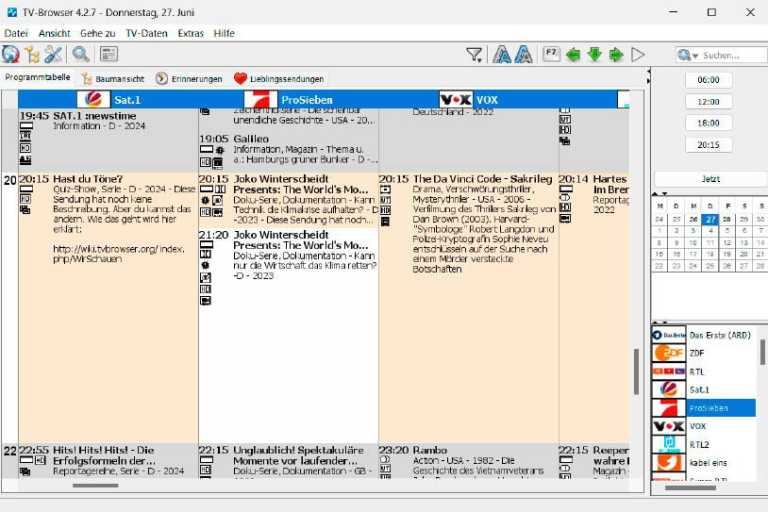Click the green down arrow toolbar icon
The width and height of the screenshot is (768, 512).
point(595,55)
